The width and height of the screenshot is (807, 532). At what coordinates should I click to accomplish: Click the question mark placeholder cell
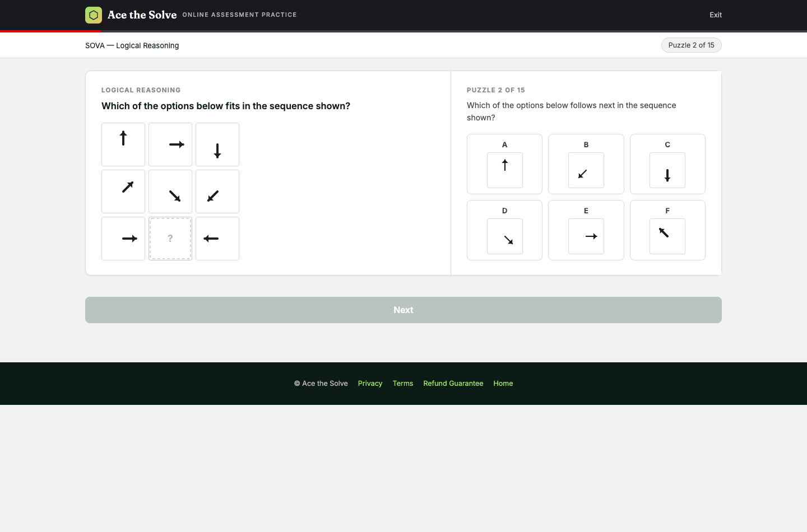170,239
